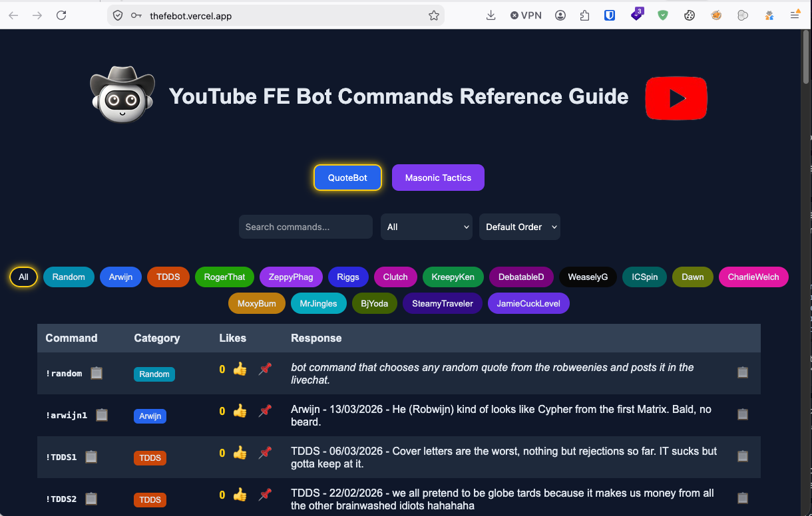This screenshot has width=812, height=516.
Task: Bookmark this page with the star icon
Action: tap(434, 15)
